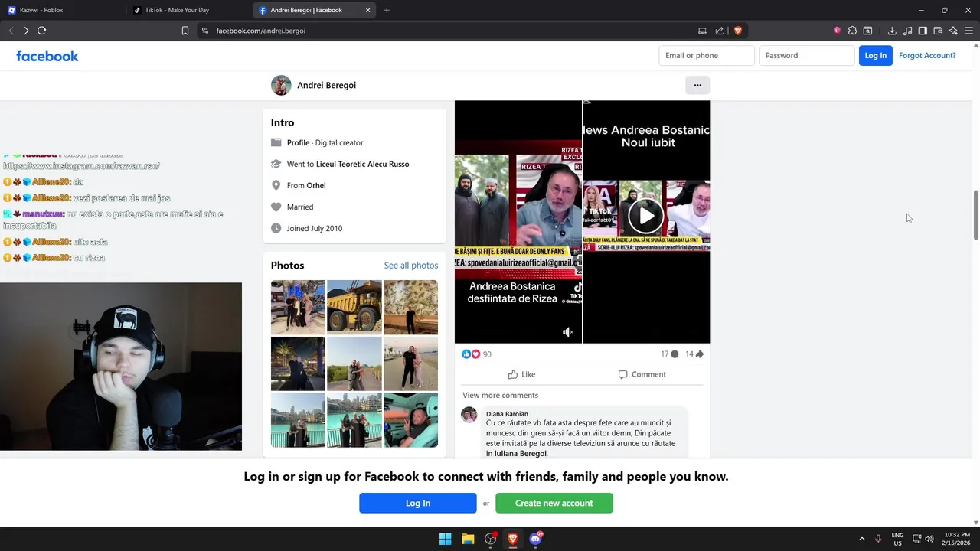The image size is (980, 551).
Task: Open Andrei Beregoi profile name header
Action: (x=326, y=85)
